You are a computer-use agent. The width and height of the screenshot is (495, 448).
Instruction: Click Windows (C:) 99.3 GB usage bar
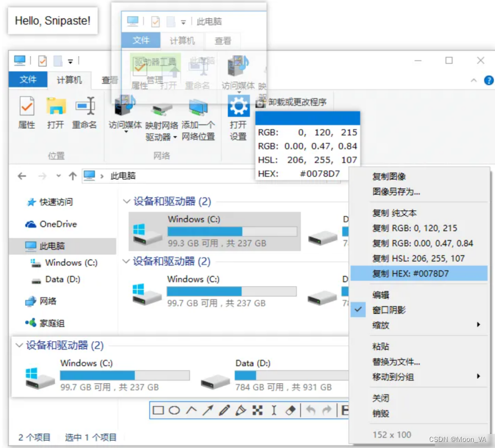232,231
